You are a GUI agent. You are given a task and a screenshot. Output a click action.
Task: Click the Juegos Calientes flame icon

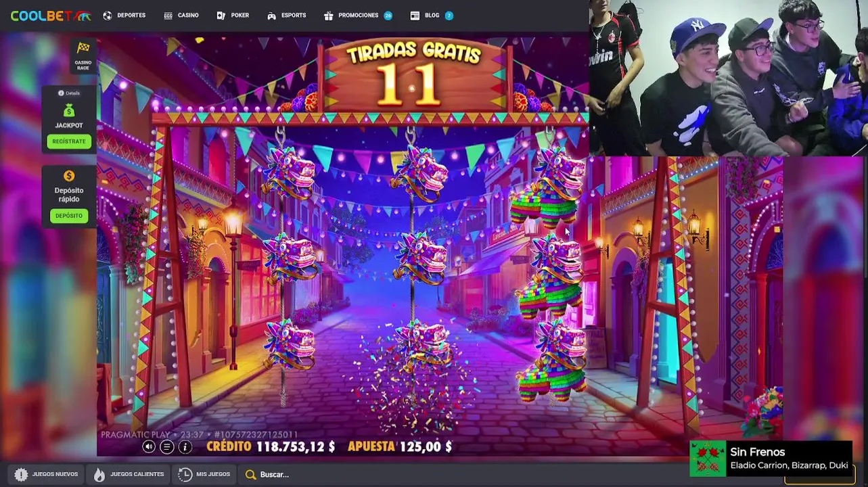99,475
